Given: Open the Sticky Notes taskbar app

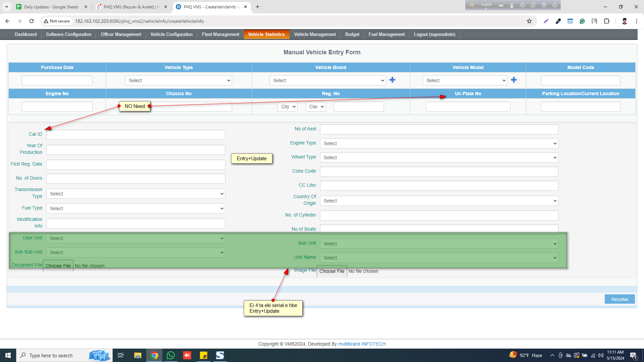Looking at the screenshot, I should [x=204, y=355].
